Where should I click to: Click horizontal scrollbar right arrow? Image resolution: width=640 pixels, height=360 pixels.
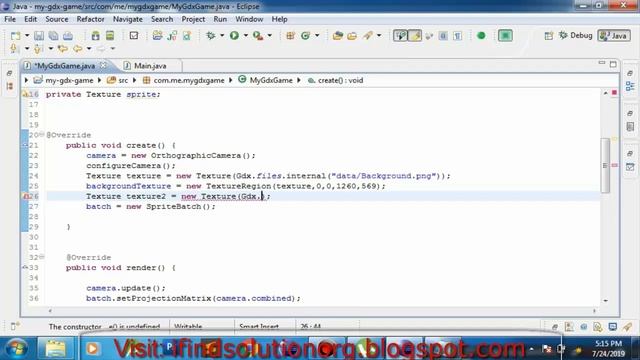[x=594, y=311]
